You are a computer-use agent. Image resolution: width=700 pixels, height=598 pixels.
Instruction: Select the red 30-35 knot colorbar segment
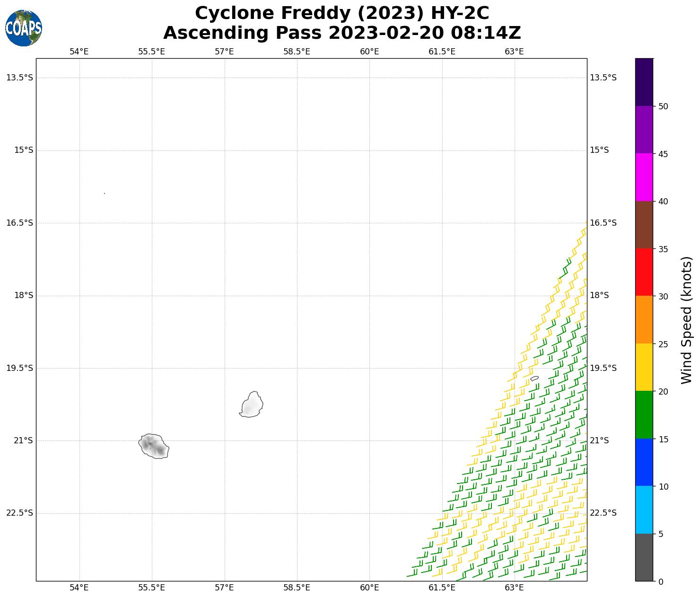(644, 272)
